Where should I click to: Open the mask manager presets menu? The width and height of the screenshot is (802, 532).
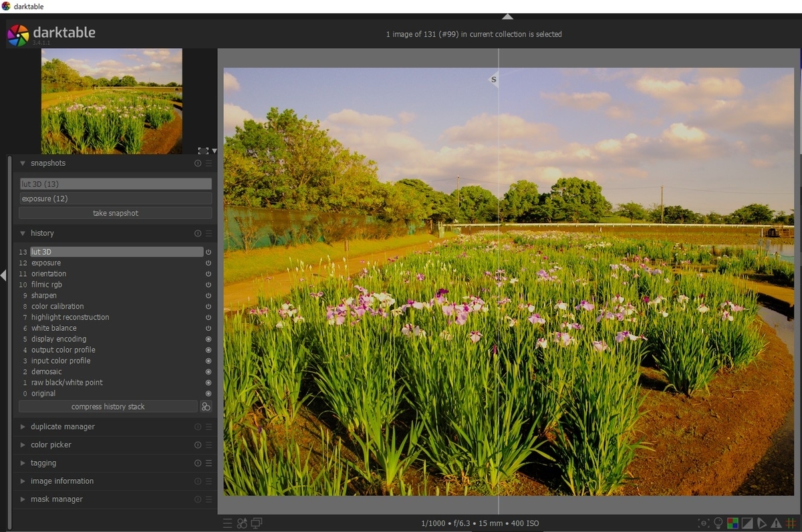point(209,499)
